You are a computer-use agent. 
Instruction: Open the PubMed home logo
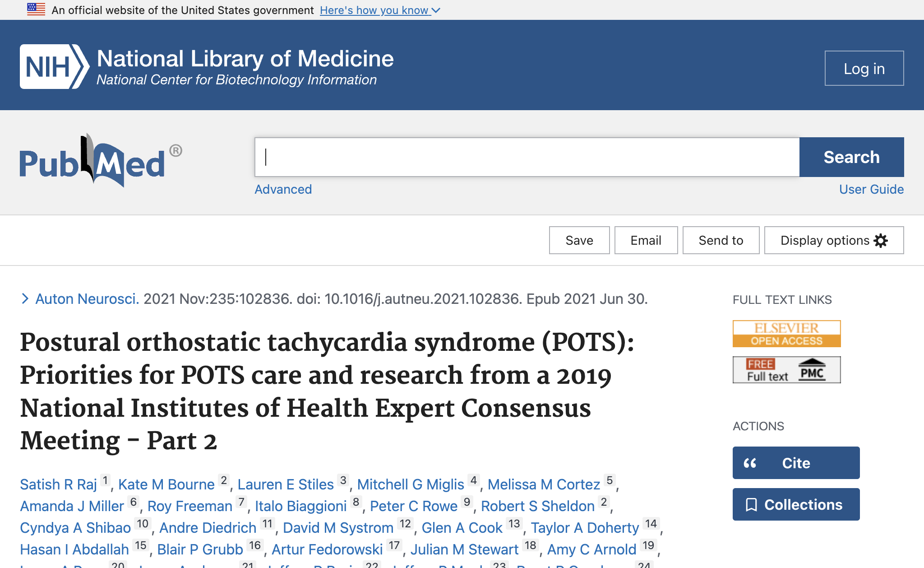tap(101, 160)
